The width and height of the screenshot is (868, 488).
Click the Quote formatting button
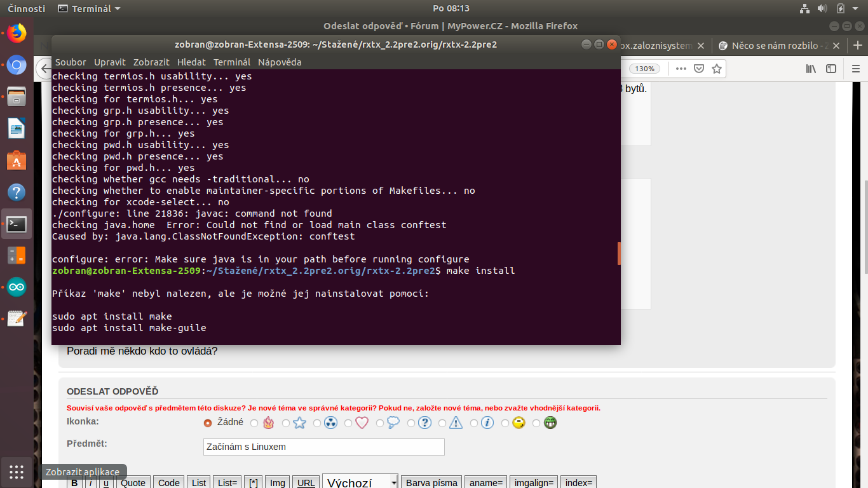[x=133, y=483]
